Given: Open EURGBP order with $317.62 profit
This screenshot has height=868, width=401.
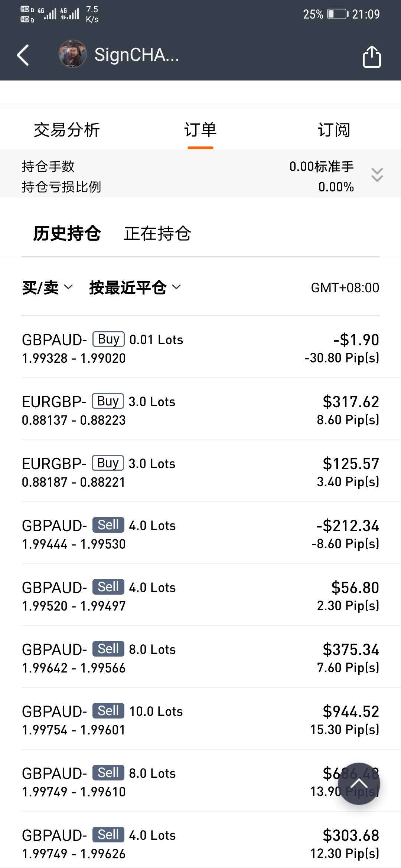Looking at the screenshot, I should pos(200,410).
